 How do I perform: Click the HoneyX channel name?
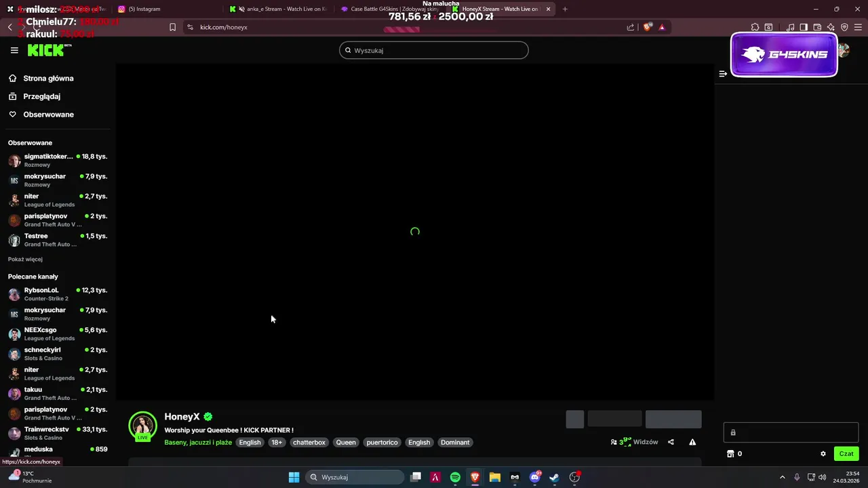tap(182, 417)
